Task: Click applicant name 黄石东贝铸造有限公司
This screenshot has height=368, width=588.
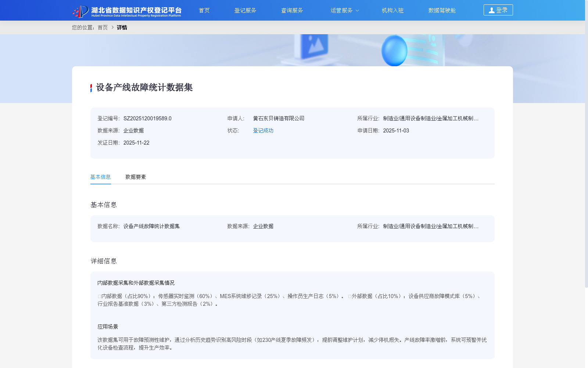Action: (x=279, y=118)
